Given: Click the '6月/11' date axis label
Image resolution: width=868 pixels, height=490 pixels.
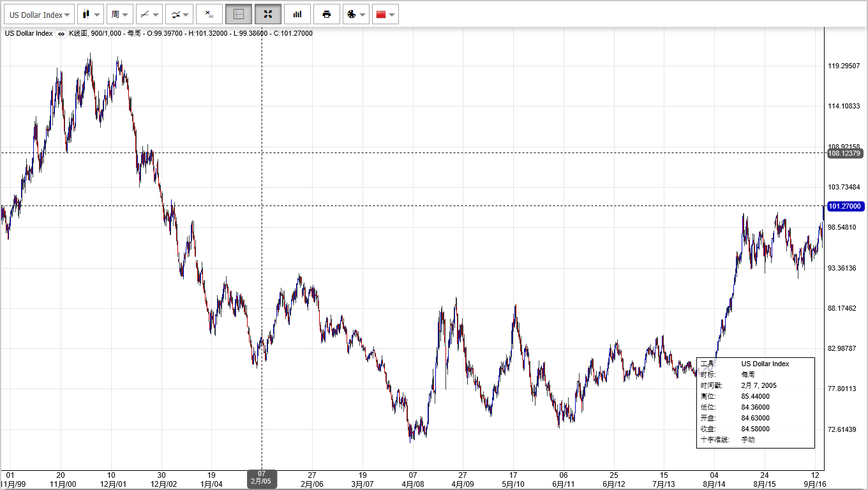Looking at the screenshot, I should pos(563,484).
